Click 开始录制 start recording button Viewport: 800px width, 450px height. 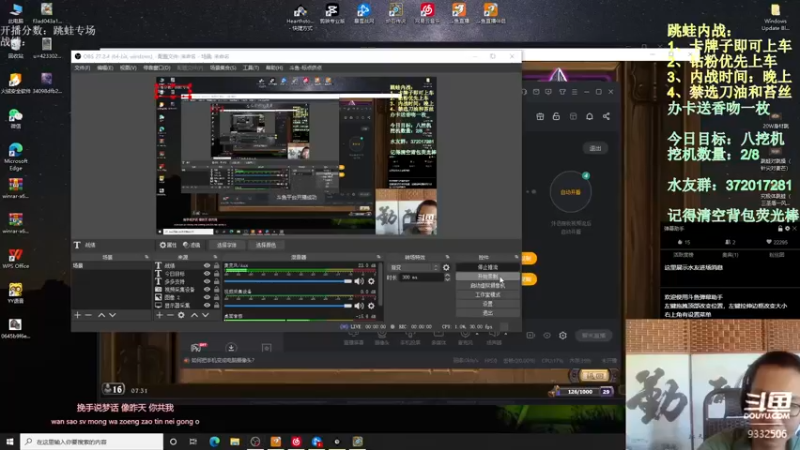tap(487, 277)
